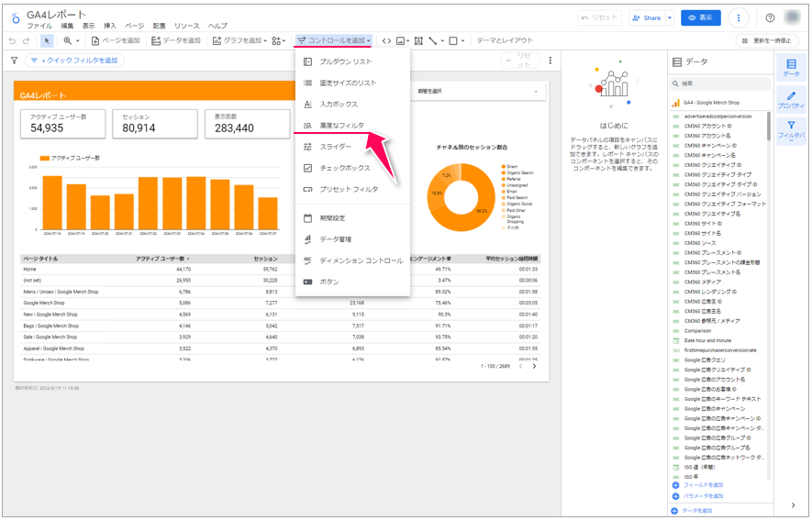Click データを追加 add data button
The height and width of the screenshot is (520, 812).
point(176,40)
